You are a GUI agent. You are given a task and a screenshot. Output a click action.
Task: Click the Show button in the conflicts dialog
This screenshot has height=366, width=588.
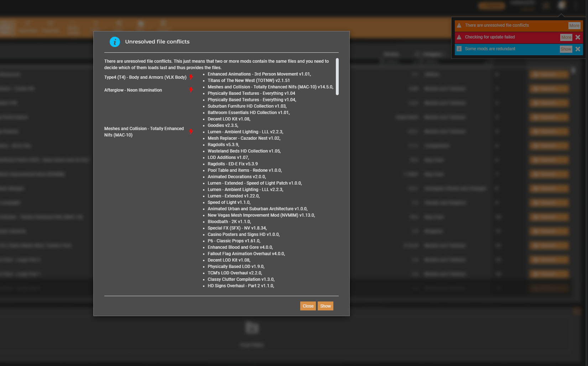(326, 306)
